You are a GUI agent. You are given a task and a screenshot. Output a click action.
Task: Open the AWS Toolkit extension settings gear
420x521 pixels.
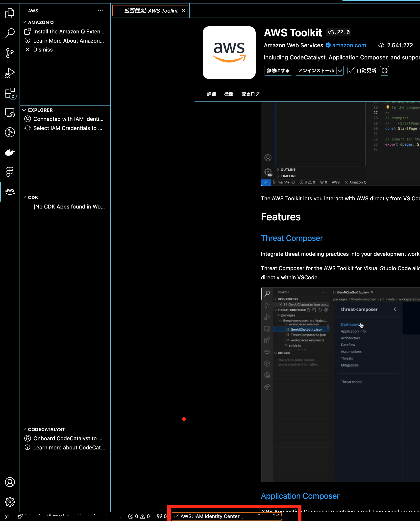coord(384,71)
